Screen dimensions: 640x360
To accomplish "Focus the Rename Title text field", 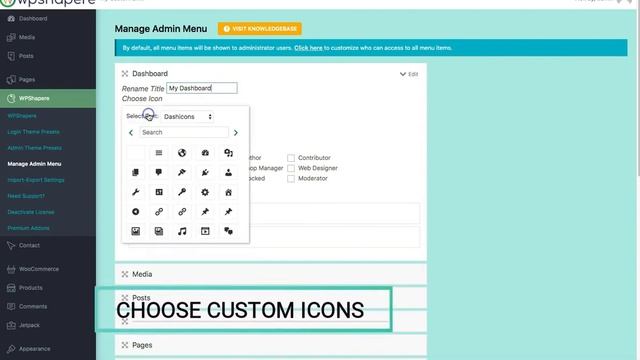I will coord(202,88).
